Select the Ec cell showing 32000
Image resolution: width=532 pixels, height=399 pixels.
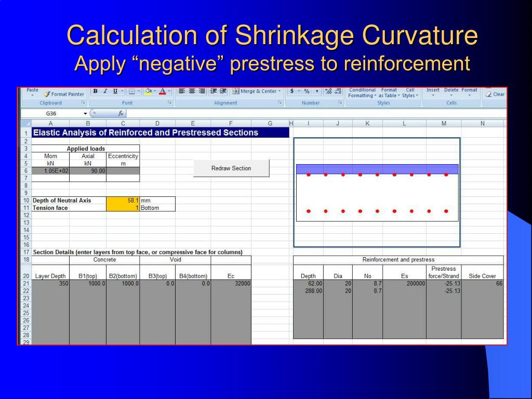tap(231, 283)
